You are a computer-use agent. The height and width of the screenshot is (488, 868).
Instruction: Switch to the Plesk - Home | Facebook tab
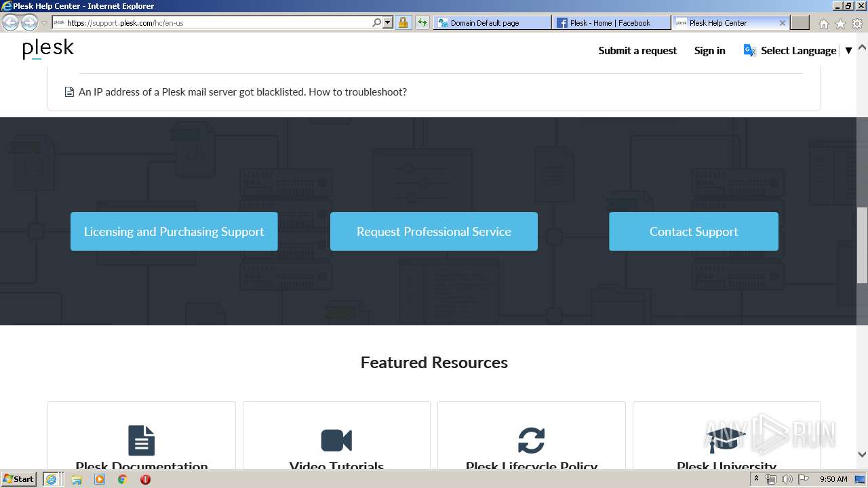(x=611, y=22)
